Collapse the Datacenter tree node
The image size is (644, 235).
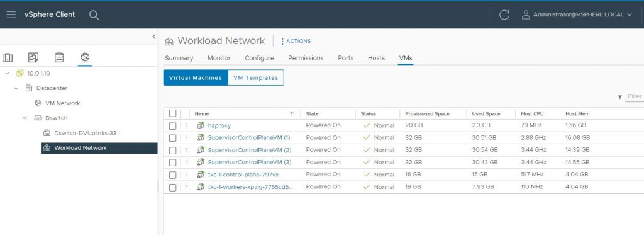16,88
